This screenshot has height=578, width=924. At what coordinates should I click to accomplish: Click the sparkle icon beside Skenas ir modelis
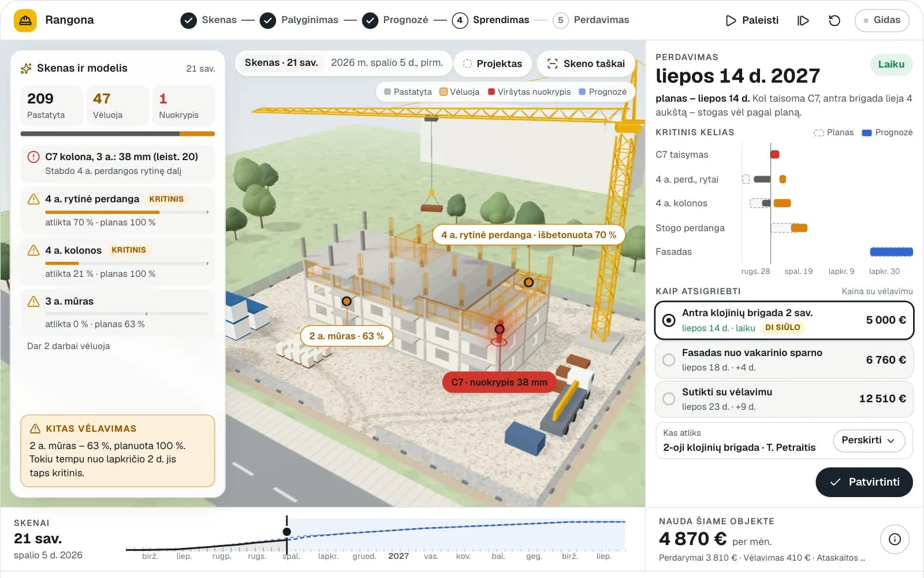[26, 68]
